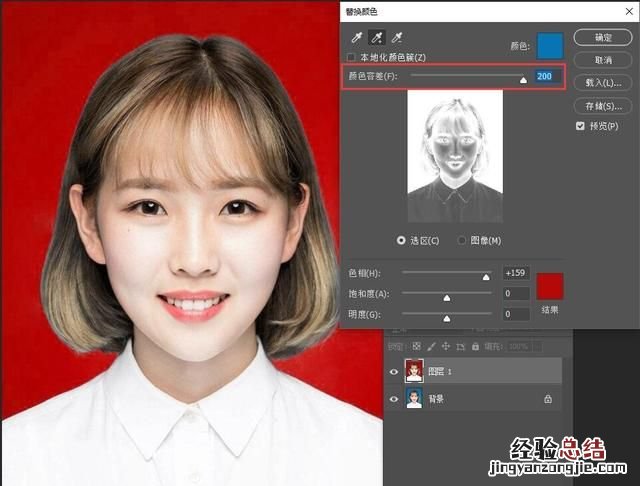
Task: Select the 背景 layer name
Action: tap(436, 399)
